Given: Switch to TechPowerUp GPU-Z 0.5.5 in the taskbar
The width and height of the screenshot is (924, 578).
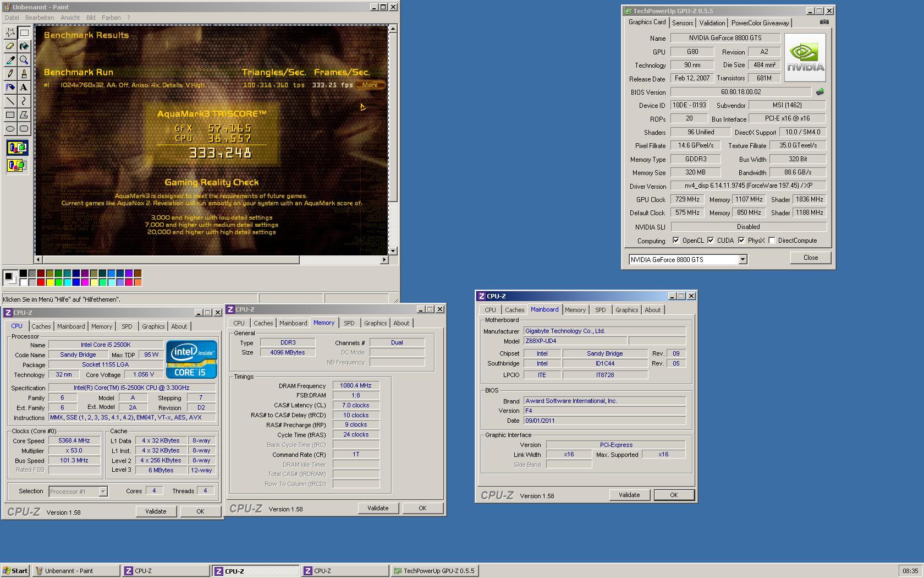Looking at the screenshot, I should (435, 571).
